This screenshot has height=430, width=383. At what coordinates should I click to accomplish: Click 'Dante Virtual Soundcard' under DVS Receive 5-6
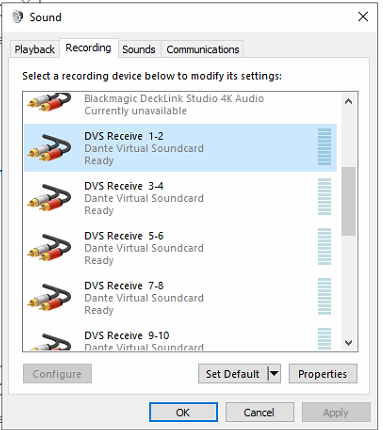pyautogui.click(x=144, y=248)
